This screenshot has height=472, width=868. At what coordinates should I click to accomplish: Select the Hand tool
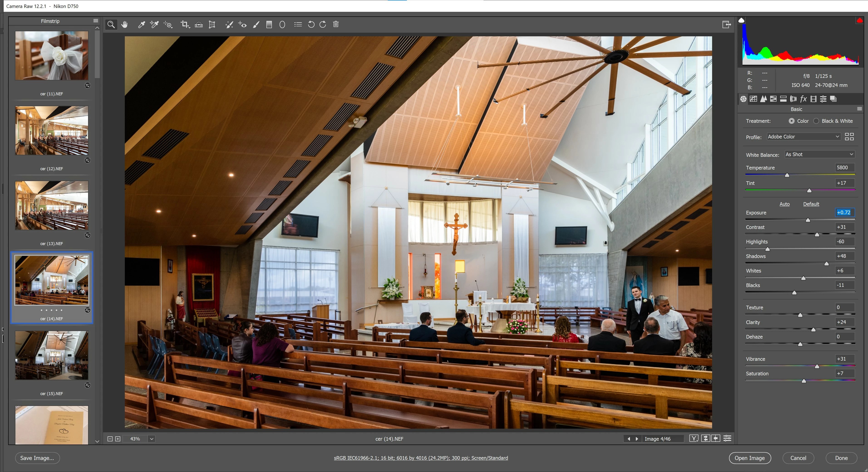124,24
